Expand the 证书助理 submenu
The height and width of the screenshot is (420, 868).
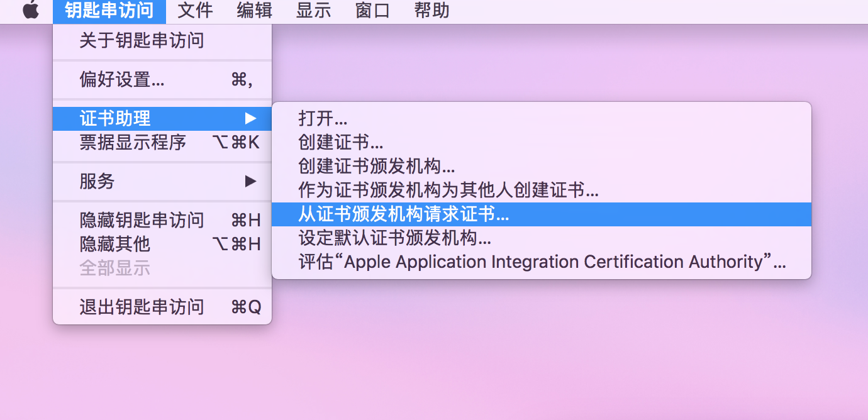pyautogui.click(x=162, y=118)
